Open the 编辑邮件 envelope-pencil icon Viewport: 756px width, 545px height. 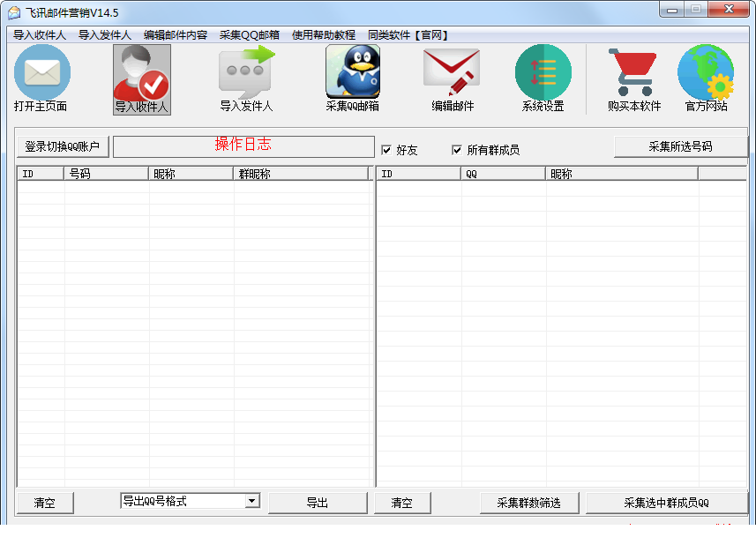click(x=452, y=72)
